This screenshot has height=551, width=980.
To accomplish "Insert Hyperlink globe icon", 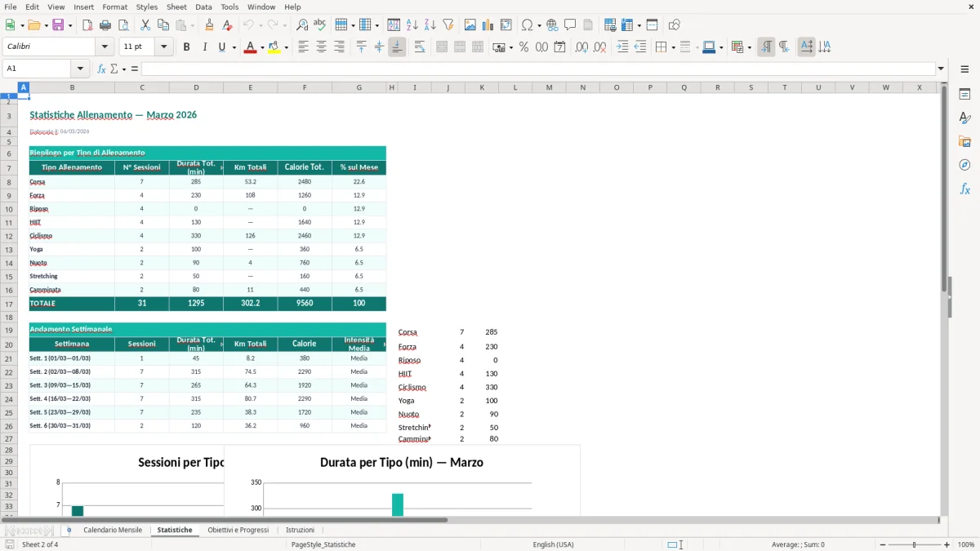I will click(x=552, y=25).
